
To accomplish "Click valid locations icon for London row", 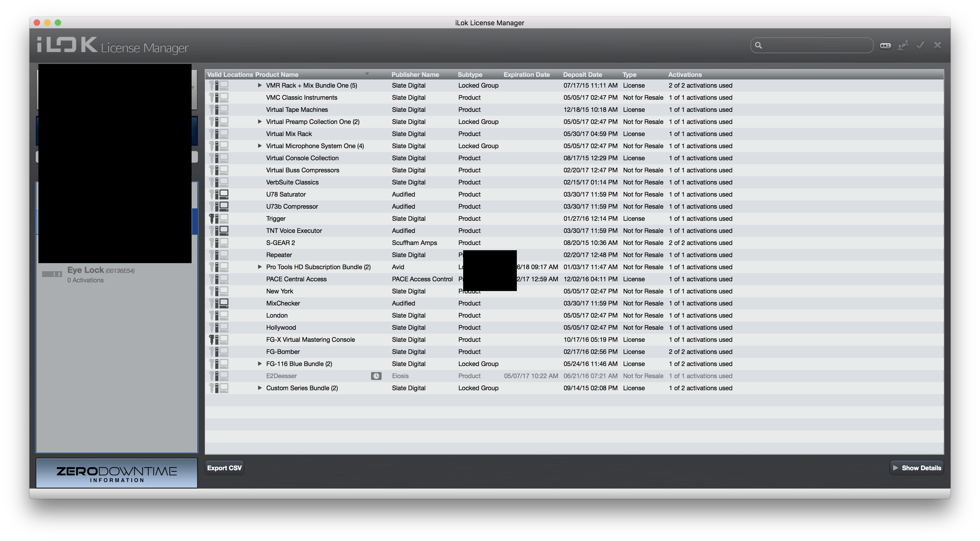I will pos(219,315).
